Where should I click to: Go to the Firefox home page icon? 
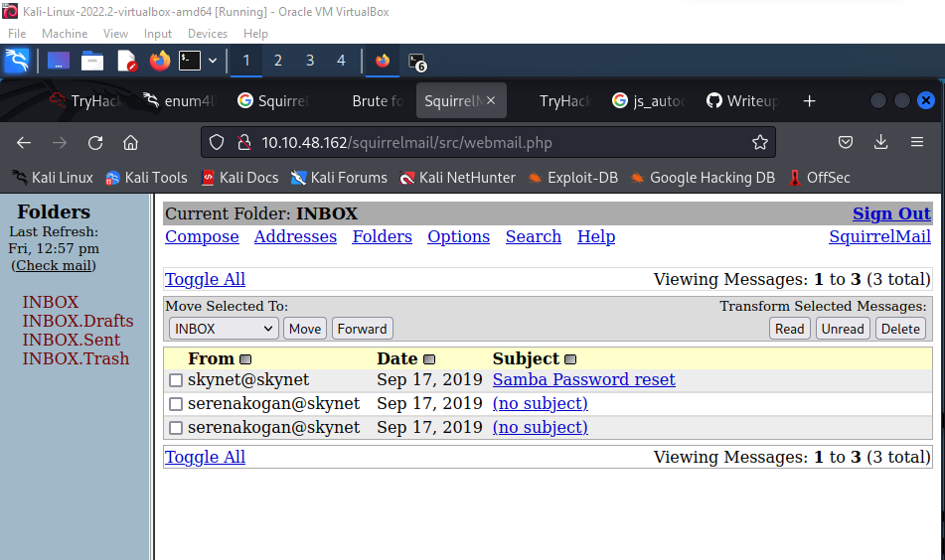pos(131,143)
